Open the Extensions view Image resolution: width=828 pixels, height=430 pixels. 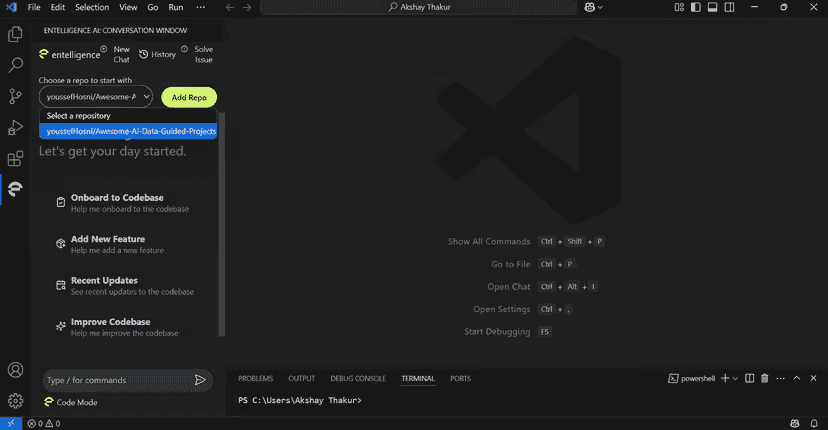pyautogui.click(x=15, y=158)
